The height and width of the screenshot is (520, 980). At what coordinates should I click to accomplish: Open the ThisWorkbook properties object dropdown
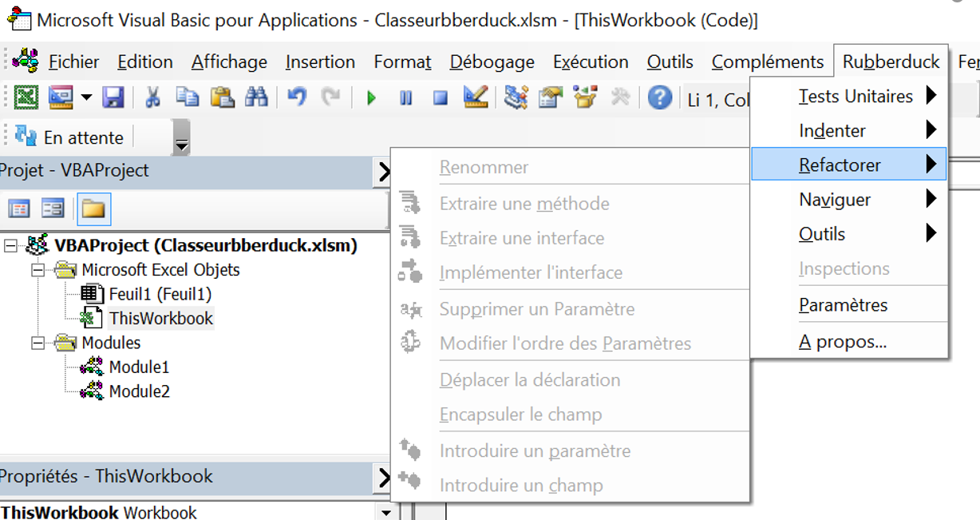387,513
